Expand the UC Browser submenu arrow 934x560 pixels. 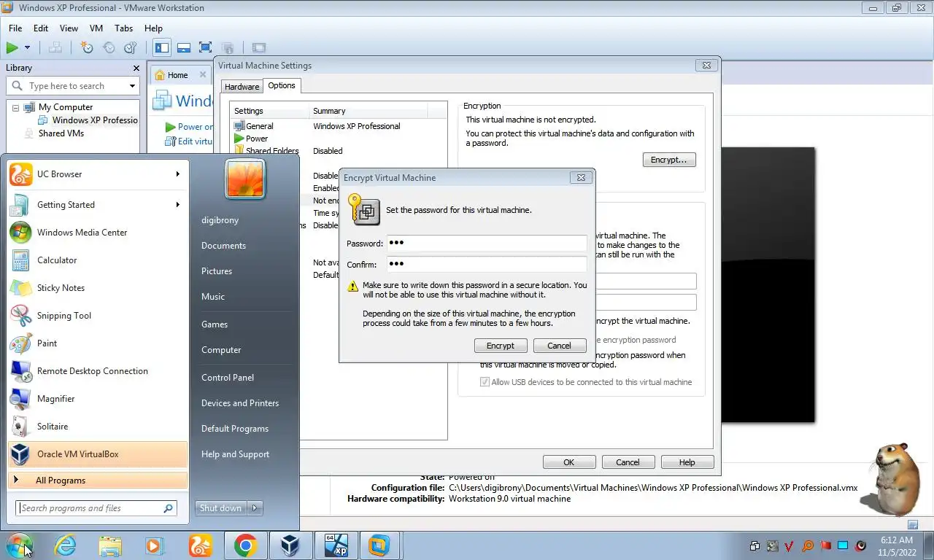pyautogui.click(x=177, y=174)
